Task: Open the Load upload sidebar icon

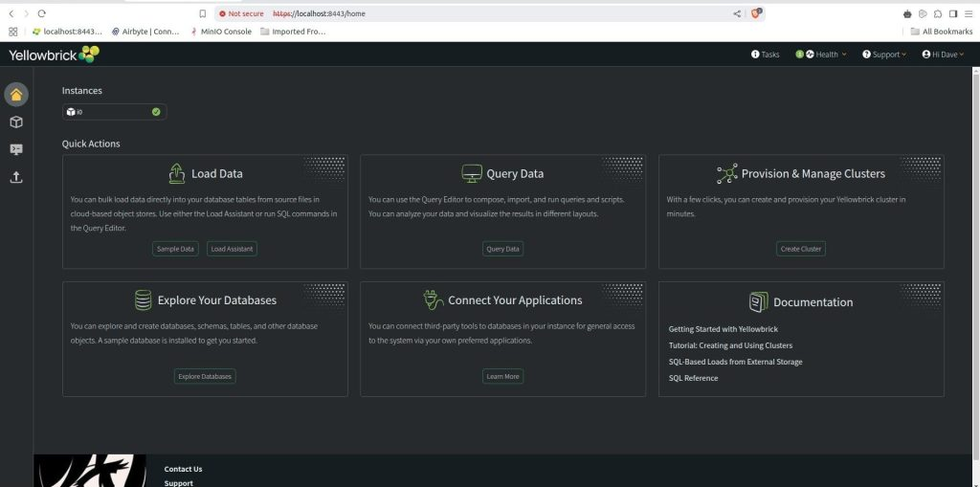Action: point(16,177)
